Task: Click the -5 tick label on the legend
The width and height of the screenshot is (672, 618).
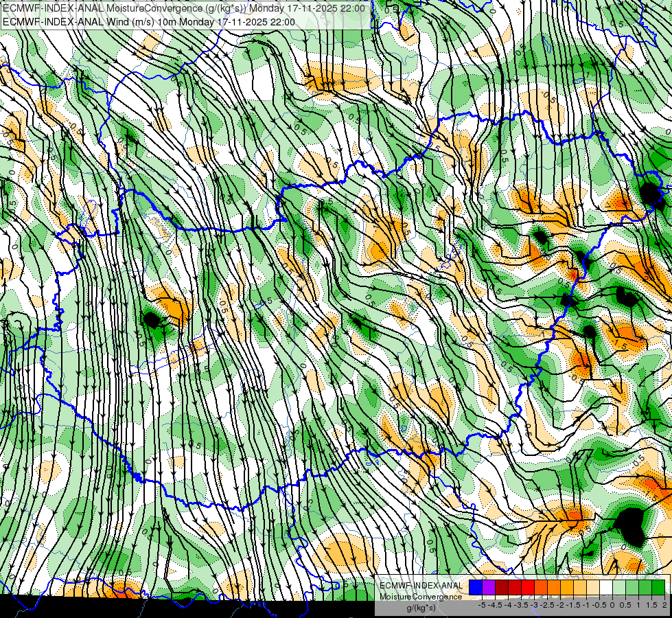Action: point(482,605)
